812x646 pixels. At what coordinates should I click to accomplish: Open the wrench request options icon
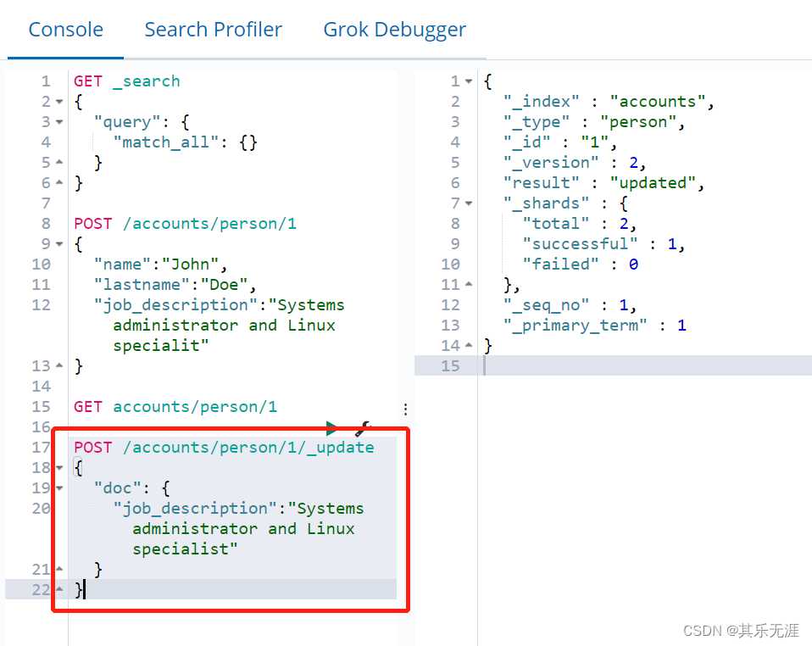pyautogui.click(x=363, y=428)
